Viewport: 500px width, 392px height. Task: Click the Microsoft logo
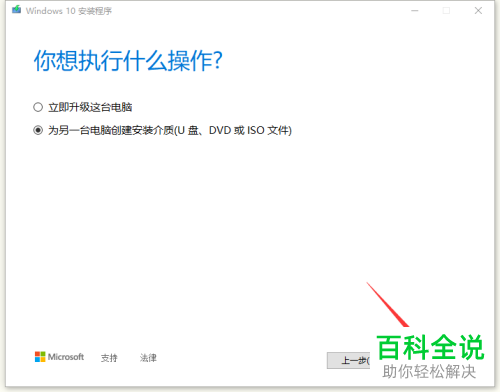(x=59, y=357)
